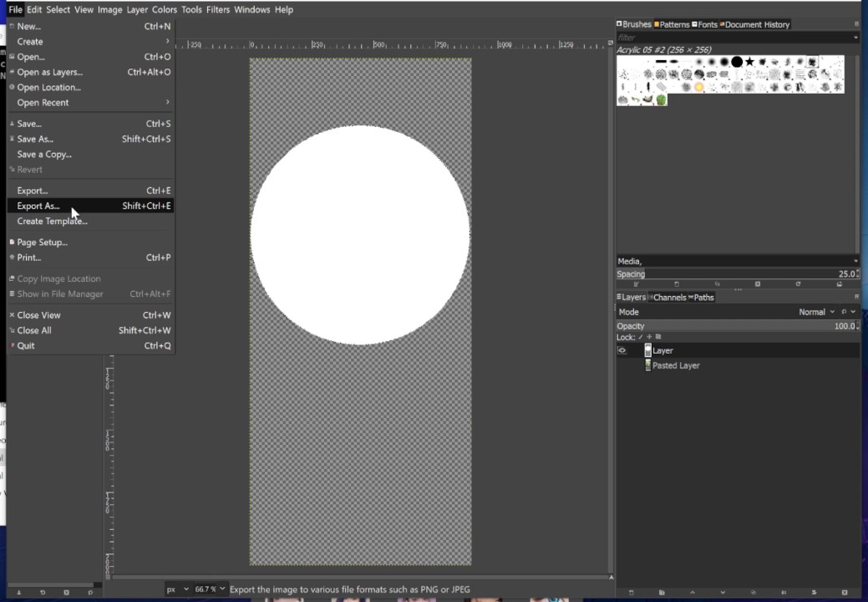Toggle lock alpha channel
The width and height of the screenshot is (868, 602).
coord(658,337)
